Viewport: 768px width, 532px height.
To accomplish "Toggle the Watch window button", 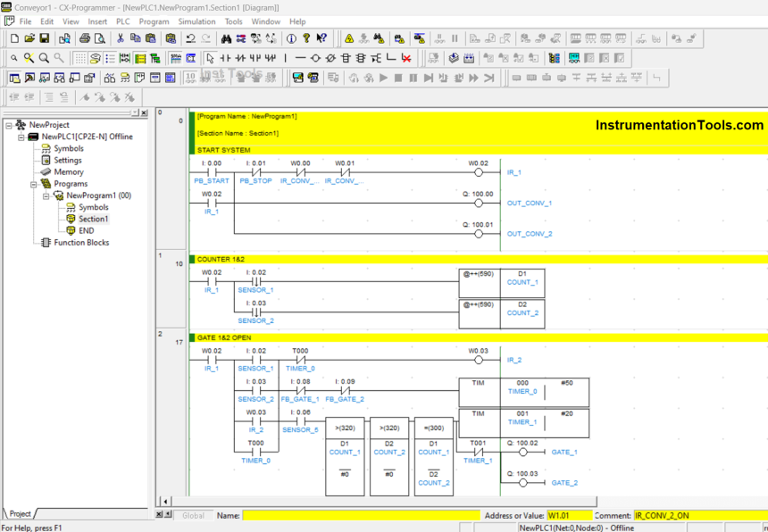I will [x=45, y=78].
